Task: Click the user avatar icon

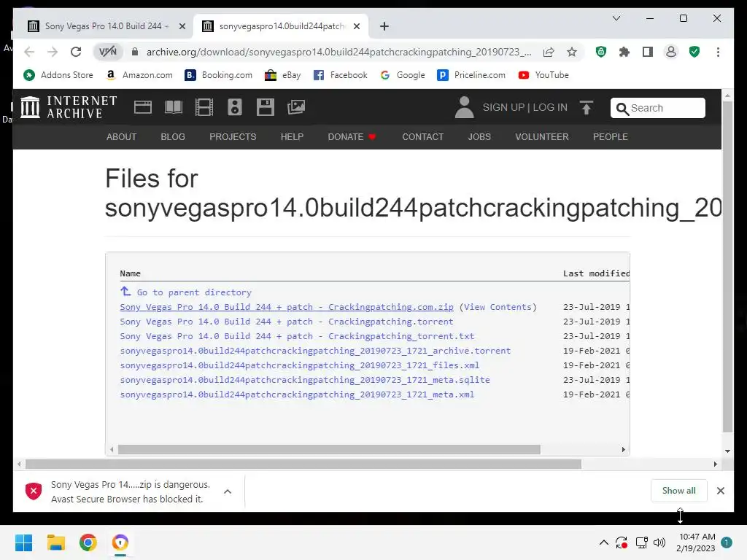Action: coord(464,107)
